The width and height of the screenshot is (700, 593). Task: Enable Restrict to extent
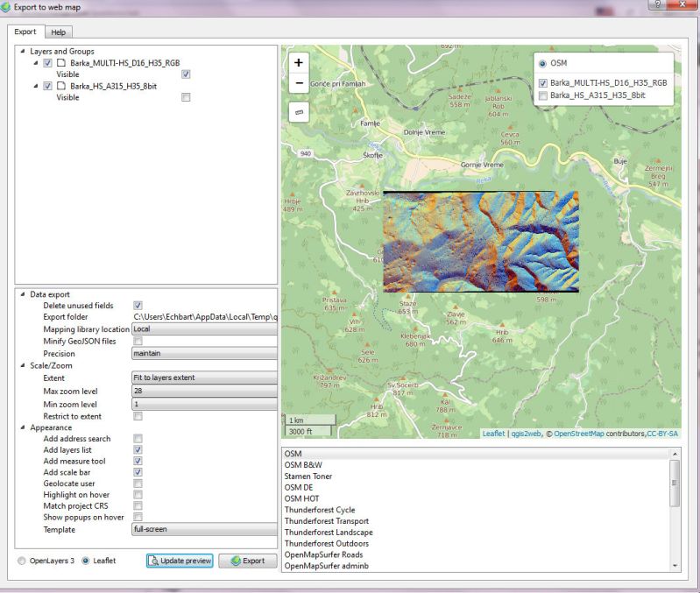pyautogui.click(x=138, y=416)
